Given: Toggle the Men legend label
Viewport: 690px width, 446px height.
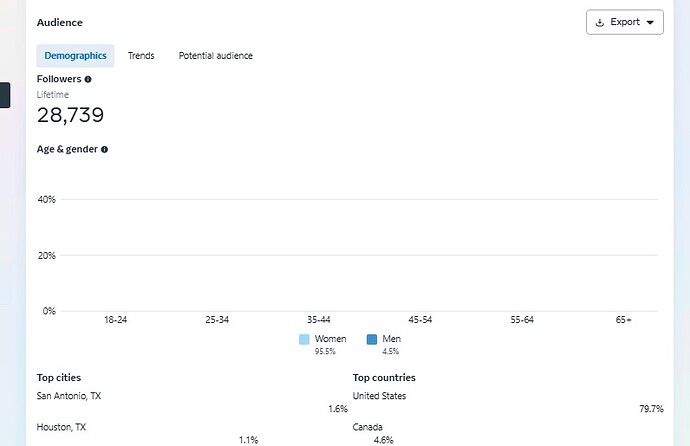Looking at the screenshot, I should pos(392,339).
